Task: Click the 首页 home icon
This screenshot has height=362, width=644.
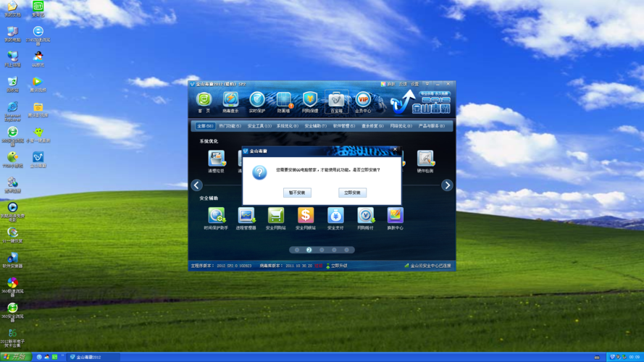Action: (204, 101)
